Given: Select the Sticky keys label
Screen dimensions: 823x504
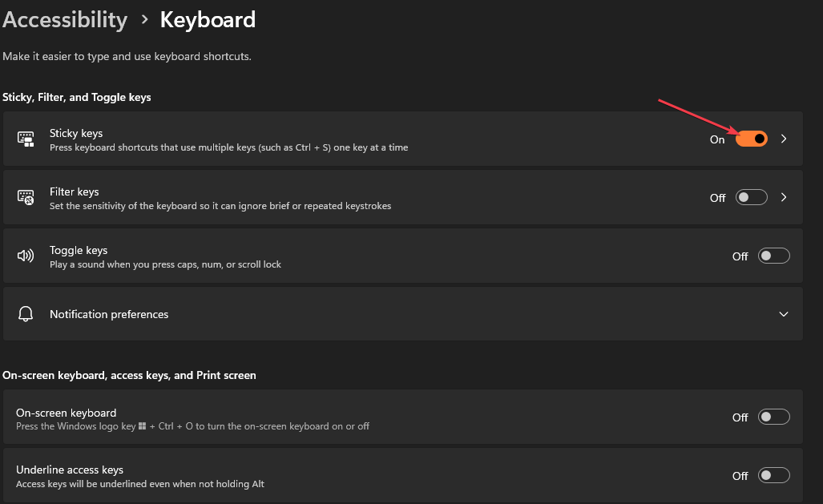Looking at the screenshot, I should tap(76, 133).
